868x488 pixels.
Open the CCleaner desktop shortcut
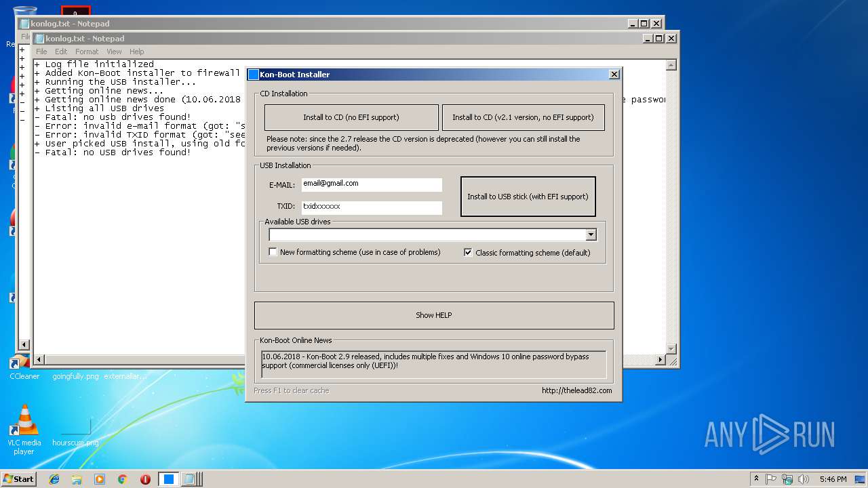(x=24, y=366)
